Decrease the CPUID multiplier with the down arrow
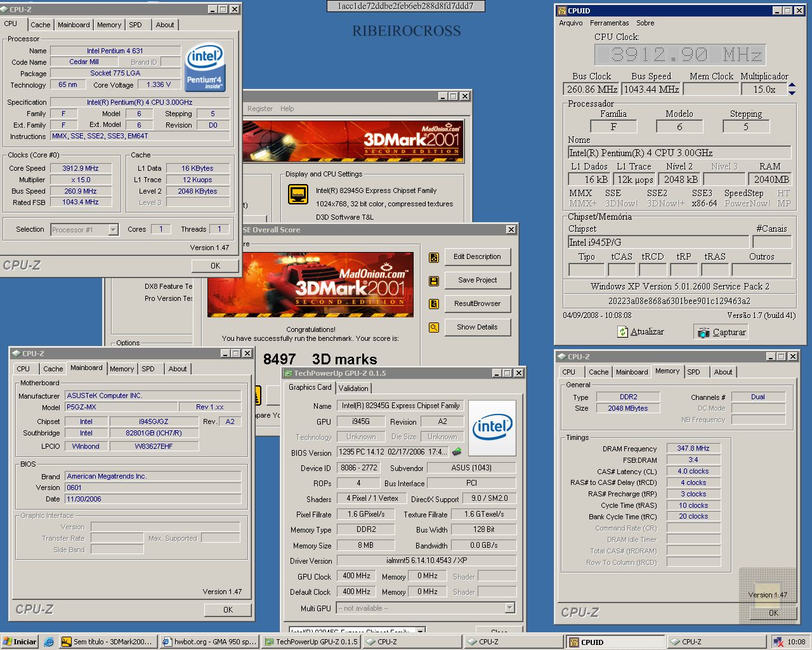The image size is (812, 650). pos(792,93)
